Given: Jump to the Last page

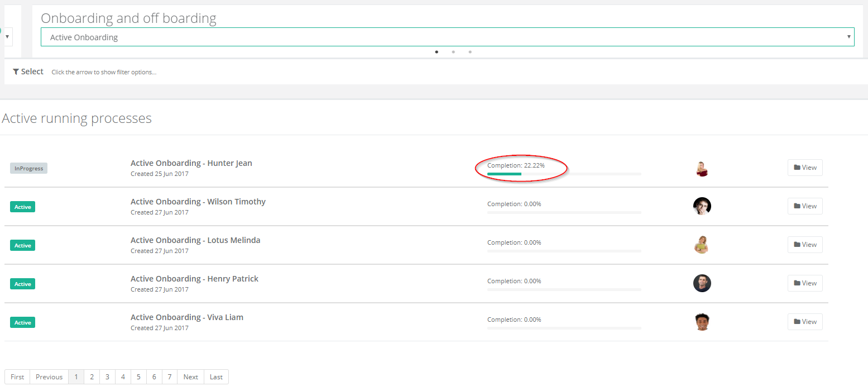Looking at the screenshot, I should coord(217,377).
